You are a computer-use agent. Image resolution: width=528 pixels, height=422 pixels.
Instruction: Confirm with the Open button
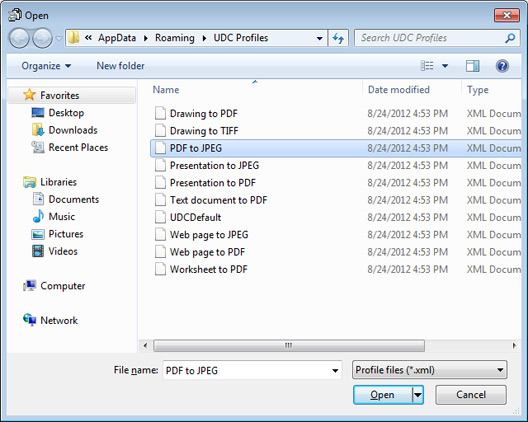point(383,395)
